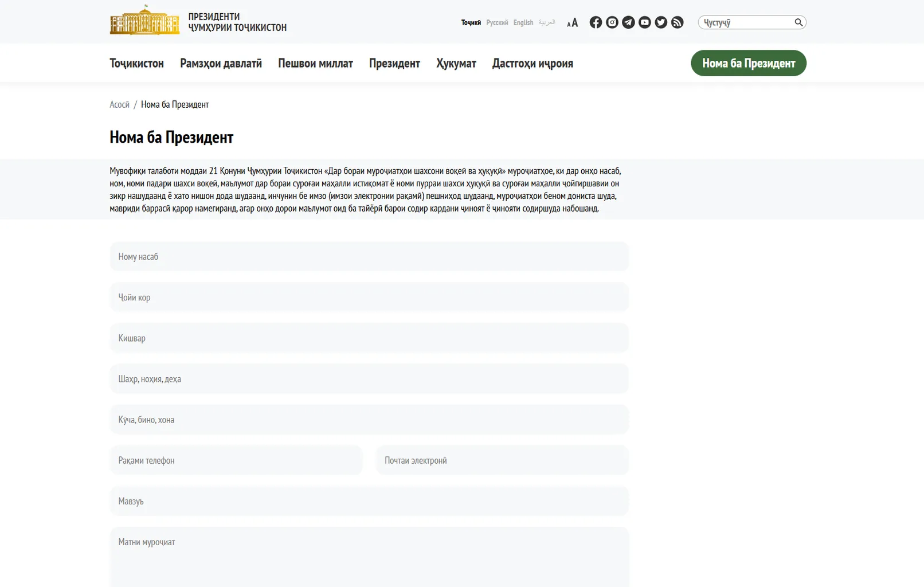Click the Почтаи электронӣ field

coord(502,460)
